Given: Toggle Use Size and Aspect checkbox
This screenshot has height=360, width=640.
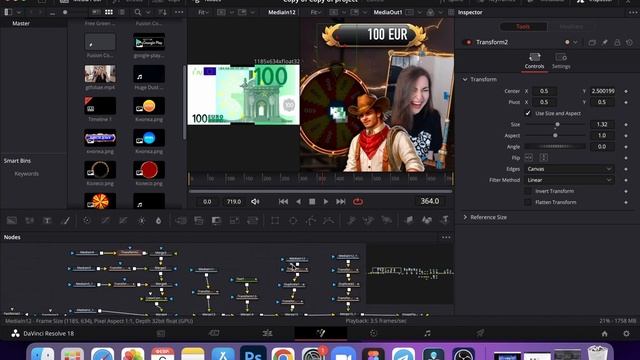Looking at the screenshot, I should pyautogui.click(x=528, y=113).
